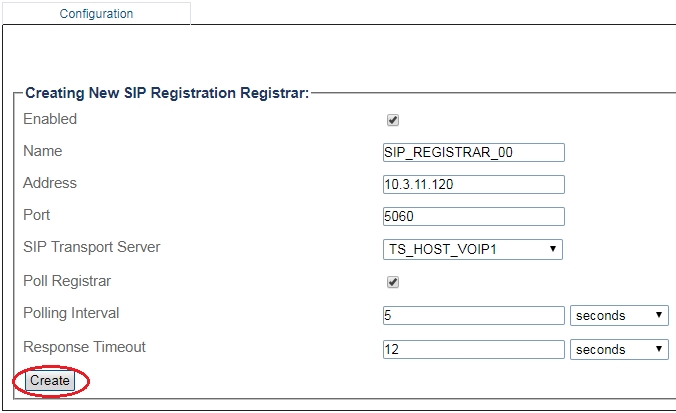Click the "Response Timeout" label
This screenshot has height=413, width=676.
(84, 347)
